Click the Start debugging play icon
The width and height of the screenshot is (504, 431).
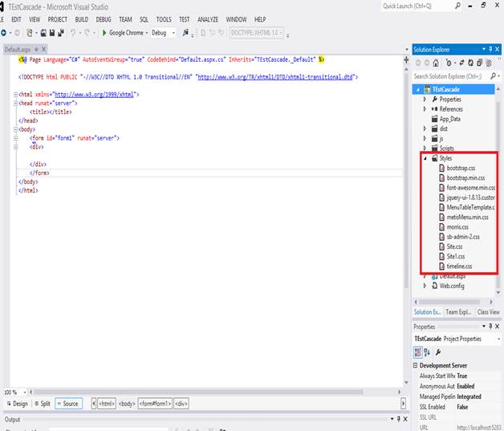pos(104,33)
